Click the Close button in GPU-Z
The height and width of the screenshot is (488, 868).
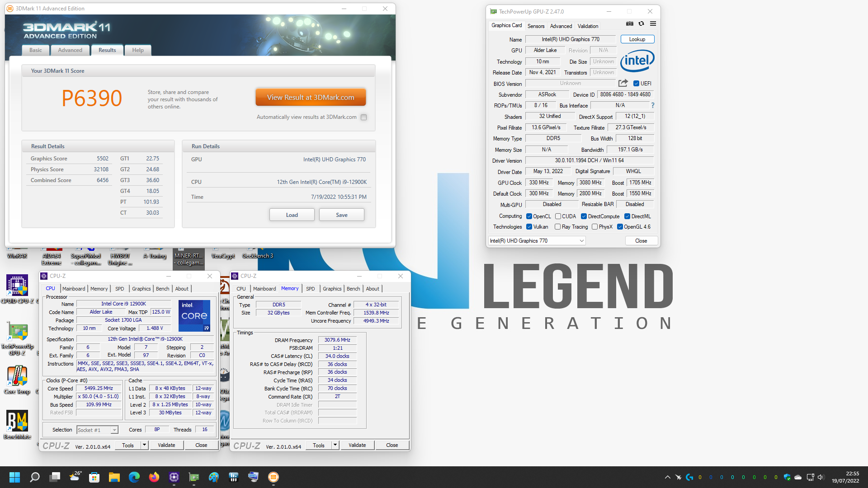[641, 241]
